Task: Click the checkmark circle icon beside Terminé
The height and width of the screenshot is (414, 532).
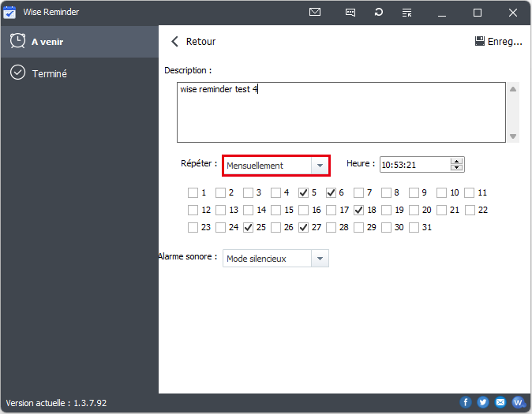Action: (x=17, y=73)
